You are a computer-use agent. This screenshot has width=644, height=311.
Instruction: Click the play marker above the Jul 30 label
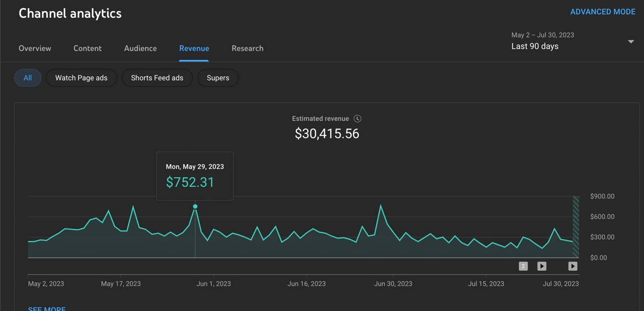[x=573, y=266]
